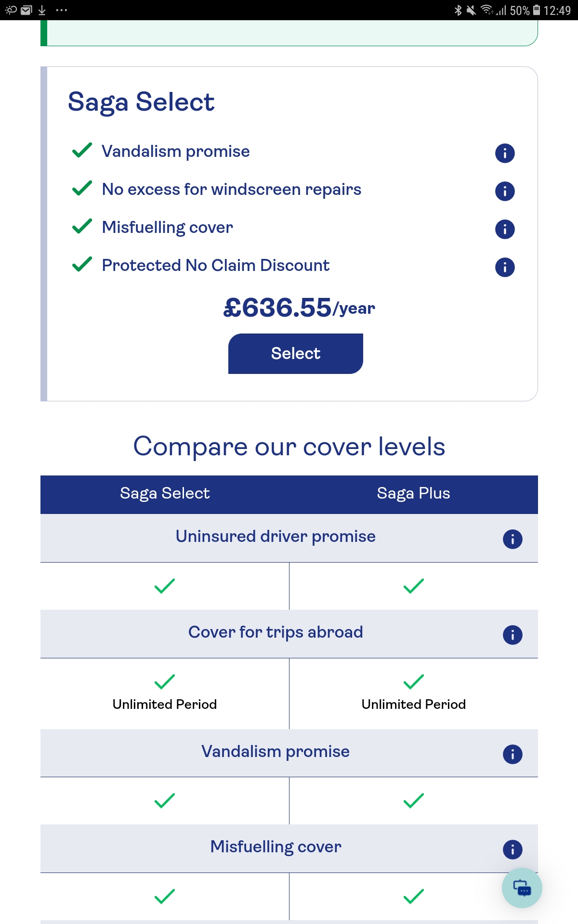
Task: Tap the Saga Select card title
Action: pyautogui.click(x=141, y=102)
